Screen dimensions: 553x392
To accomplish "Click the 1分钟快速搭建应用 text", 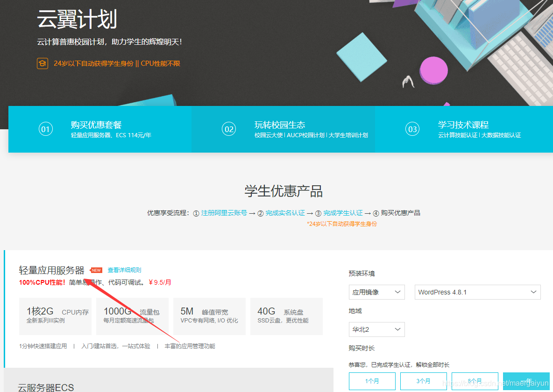I will pos(43,346).
